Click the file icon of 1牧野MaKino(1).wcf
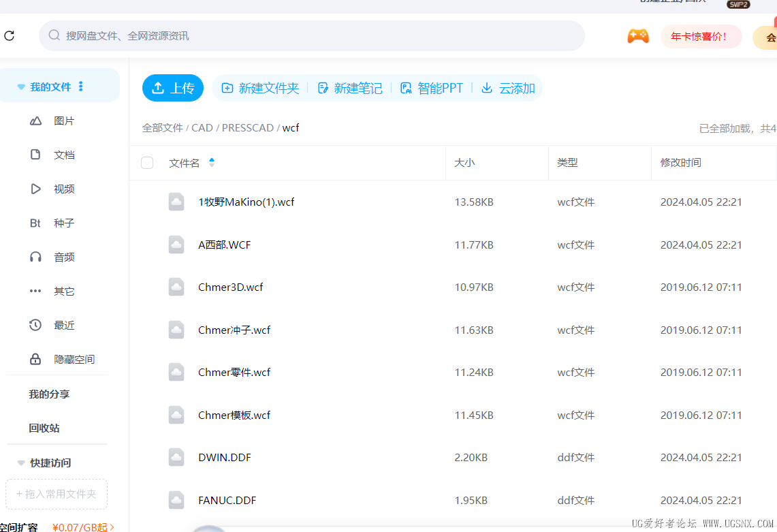This screenshot has height=532, width=777. [176, 202]
